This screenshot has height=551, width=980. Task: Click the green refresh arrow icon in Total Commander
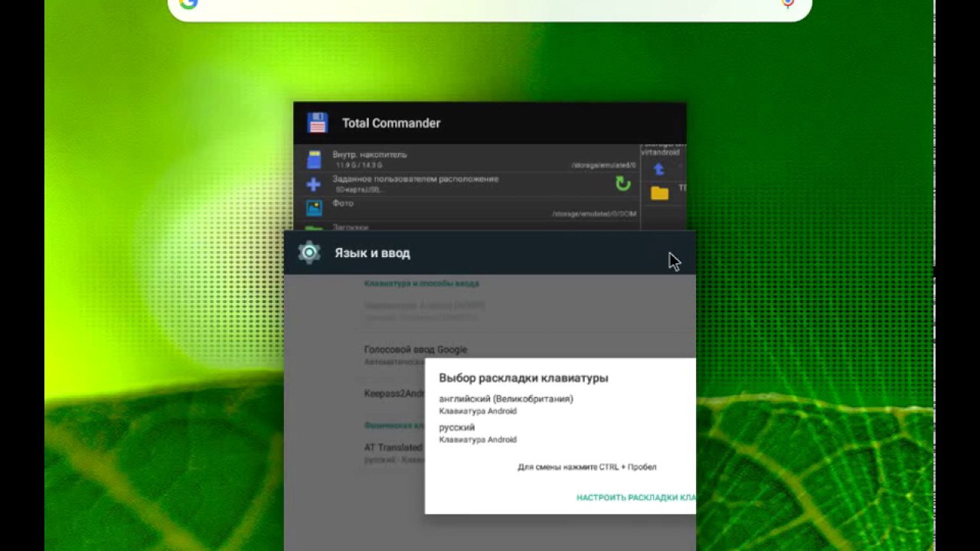623,184
